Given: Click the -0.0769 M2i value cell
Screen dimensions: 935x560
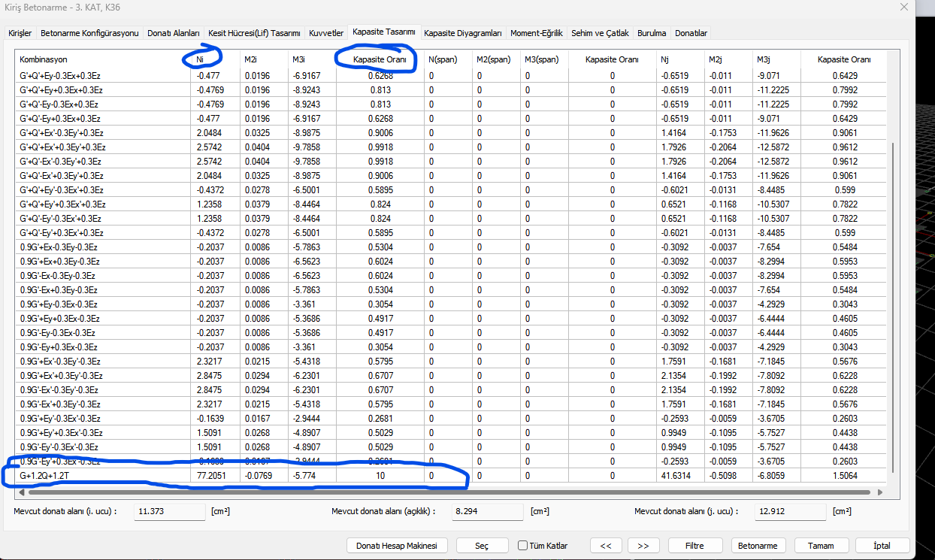Looking at the screenshot, I should point(264,475).
